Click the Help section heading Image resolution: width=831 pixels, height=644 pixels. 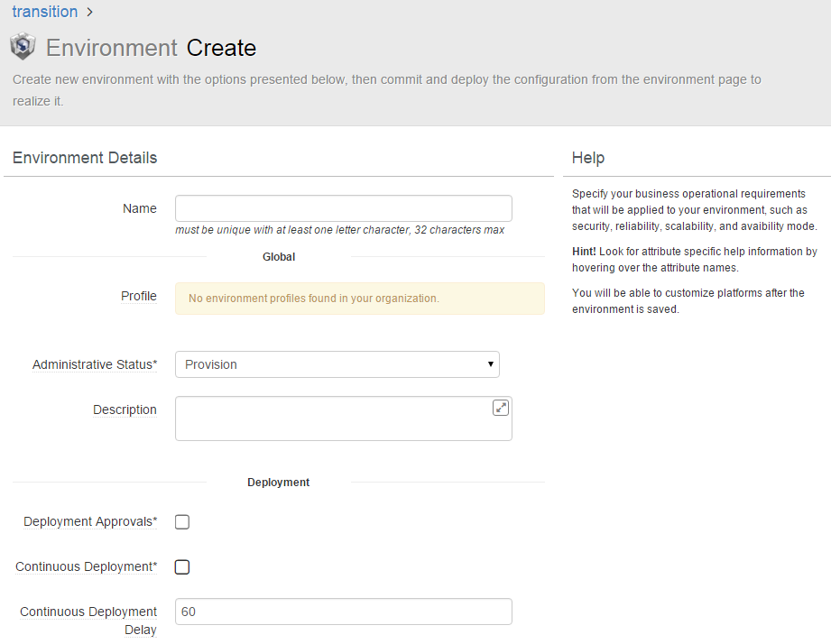coord(587,157)
